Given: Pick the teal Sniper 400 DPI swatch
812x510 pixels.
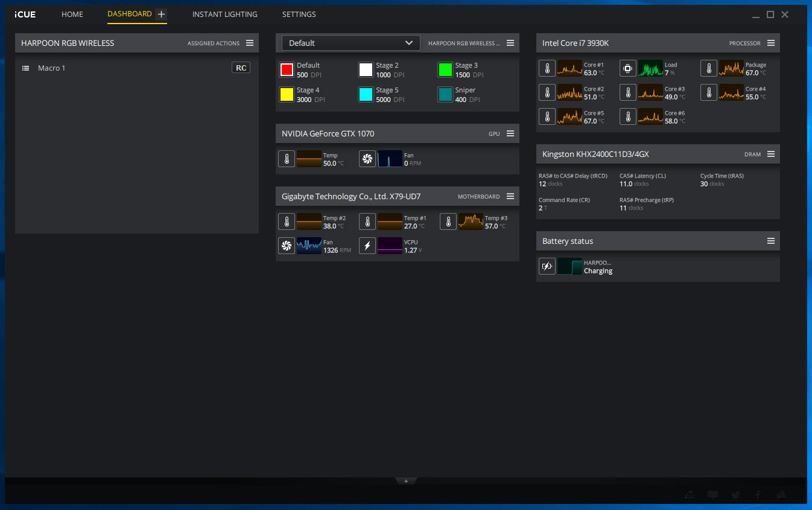Looking at the screenshot, I should pyautogui.click(x=445, y=94).
